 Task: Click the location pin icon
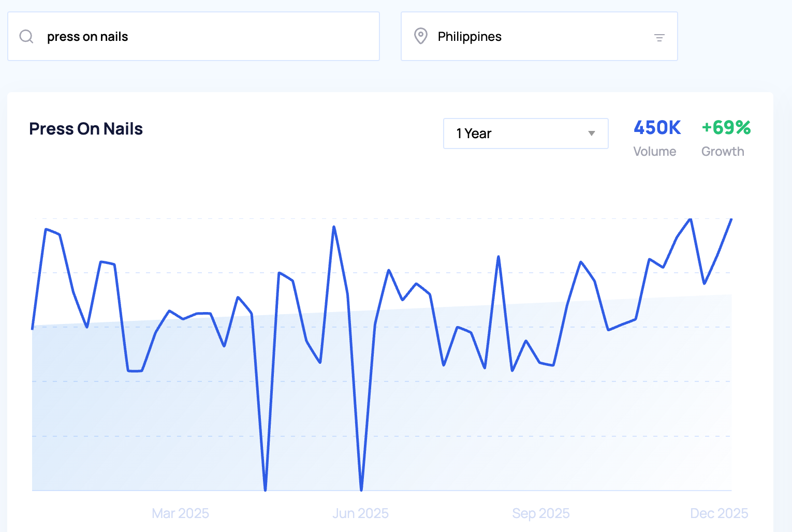(421, 36)
